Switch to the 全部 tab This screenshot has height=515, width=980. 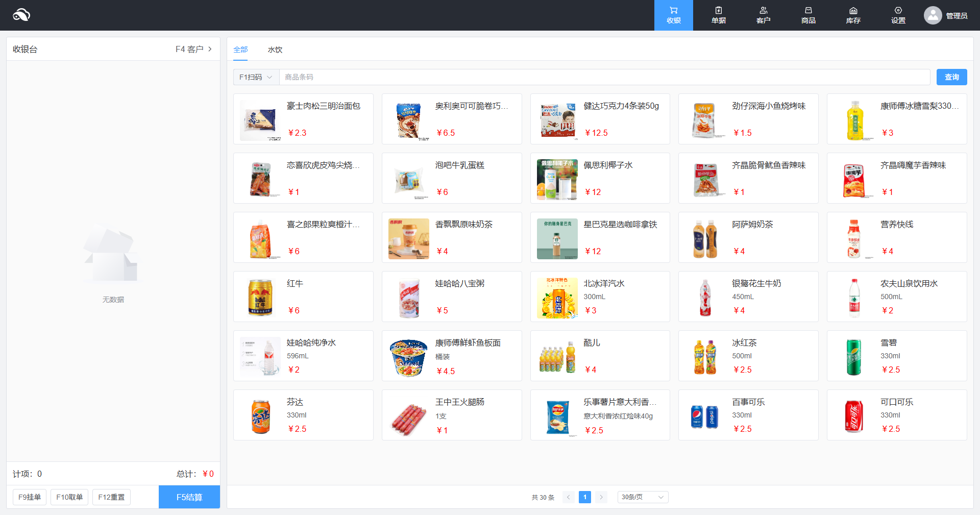tap(240, 50)
